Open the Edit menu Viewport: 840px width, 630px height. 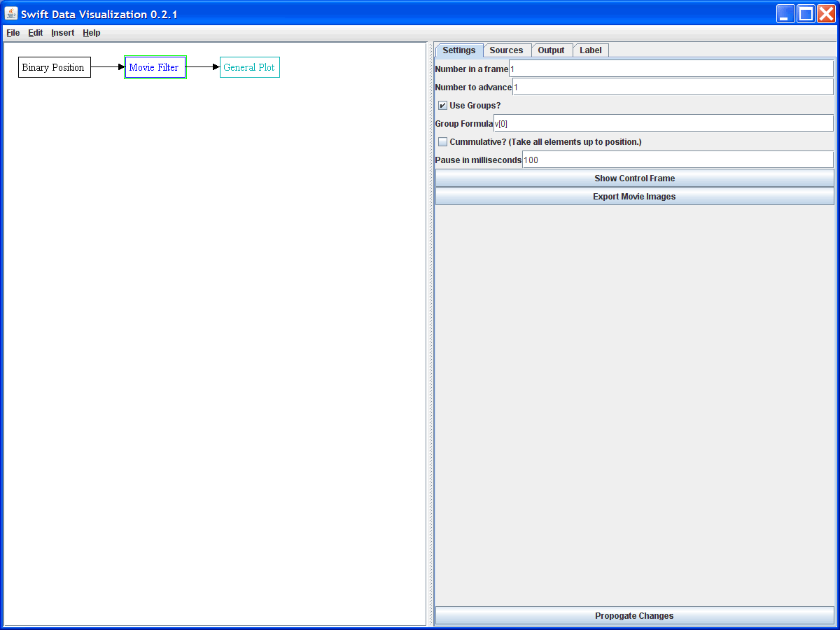36,33
